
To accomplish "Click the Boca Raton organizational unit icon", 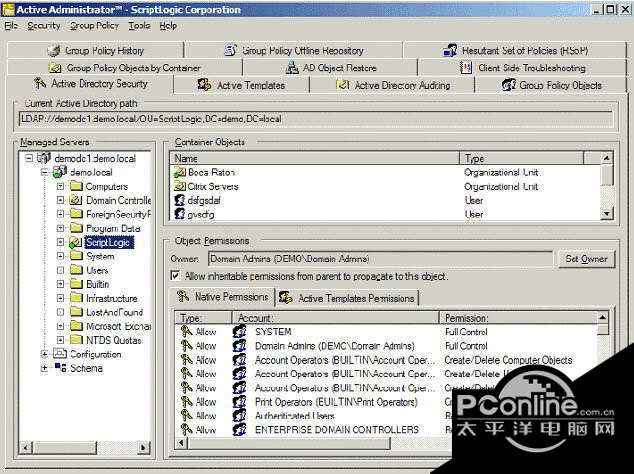I will (x=180, y=173).
